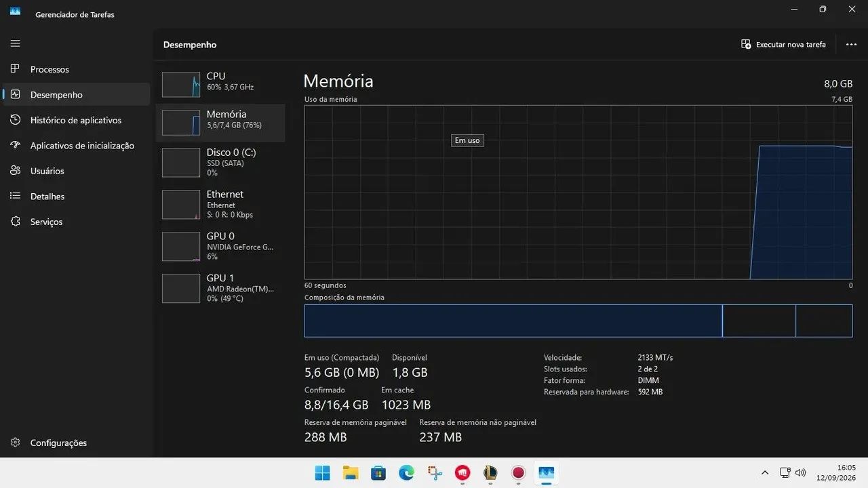Show Ethernet network performance
The image size is (868, 488).
(x=220, y=204)
